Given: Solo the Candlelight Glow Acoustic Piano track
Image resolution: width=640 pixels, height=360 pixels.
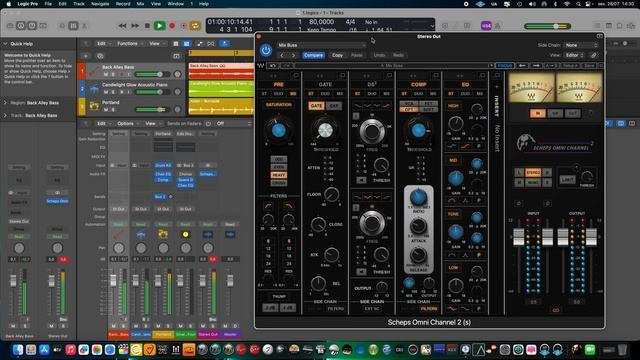Looking at the screenshot, I should pyautogui.click(x=113, y=92).
